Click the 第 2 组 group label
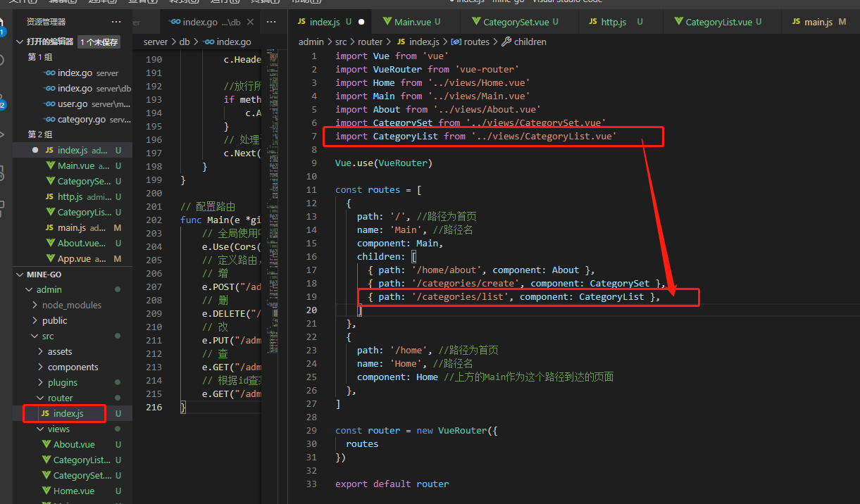 [40, 135]
